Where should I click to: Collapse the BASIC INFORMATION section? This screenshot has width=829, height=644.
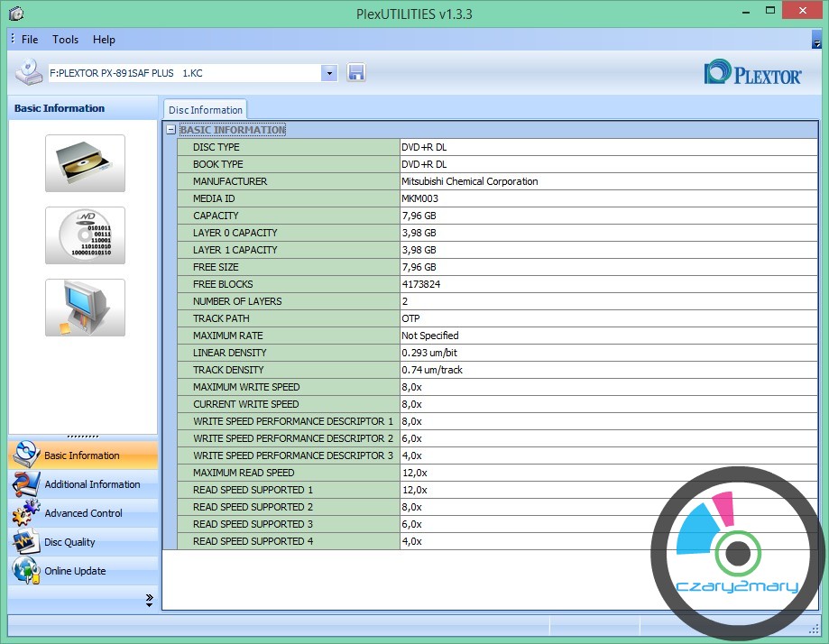point(171,130)
